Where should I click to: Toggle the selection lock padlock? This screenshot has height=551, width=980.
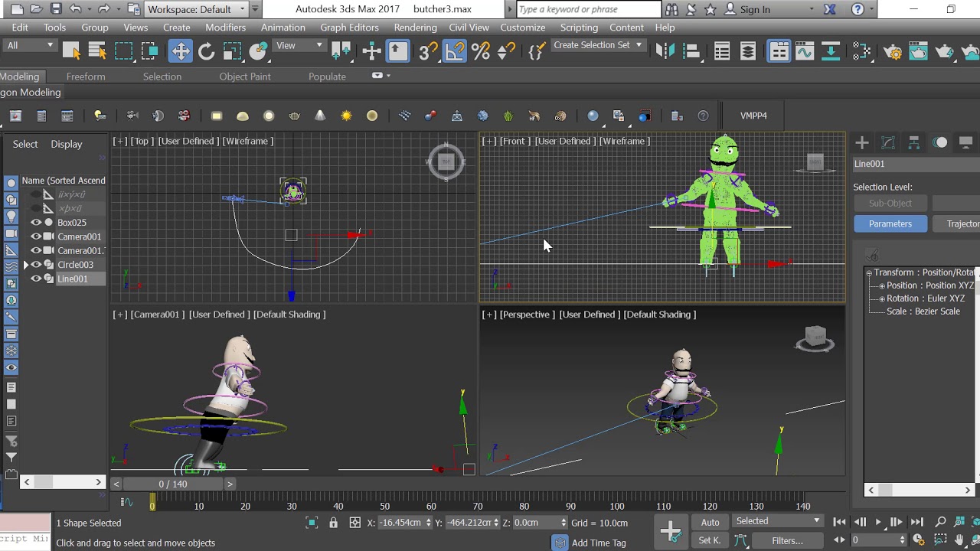(x=333, y=523)
